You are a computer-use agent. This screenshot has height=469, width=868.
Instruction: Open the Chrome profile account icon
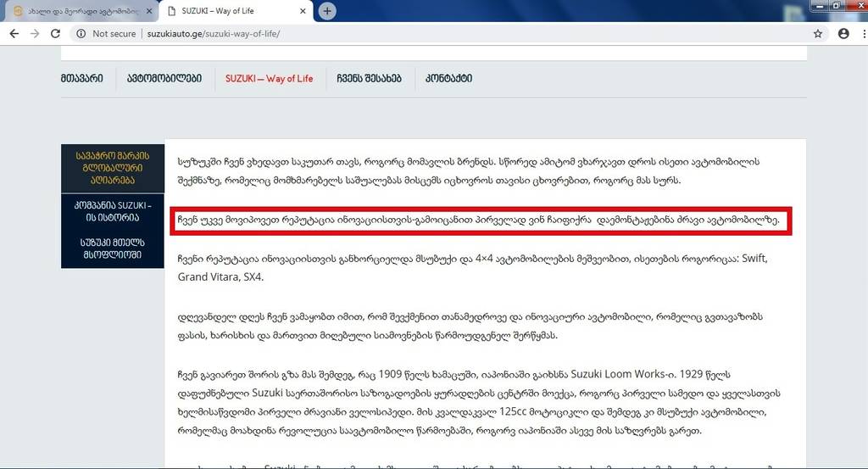843,34
